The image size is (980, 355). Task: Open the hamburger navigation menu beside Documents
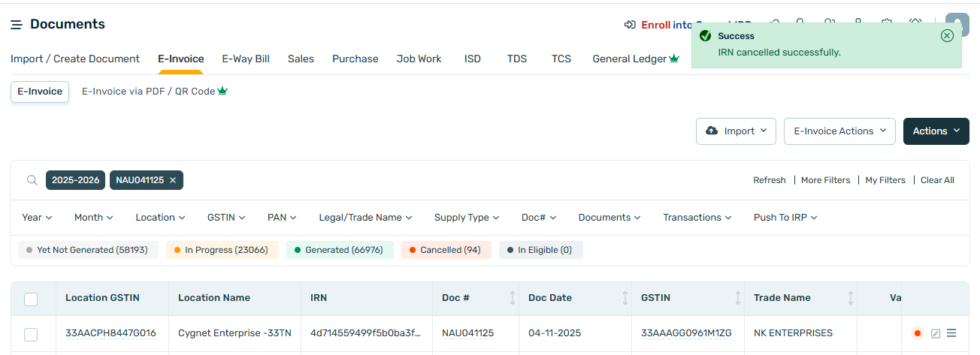16,25
